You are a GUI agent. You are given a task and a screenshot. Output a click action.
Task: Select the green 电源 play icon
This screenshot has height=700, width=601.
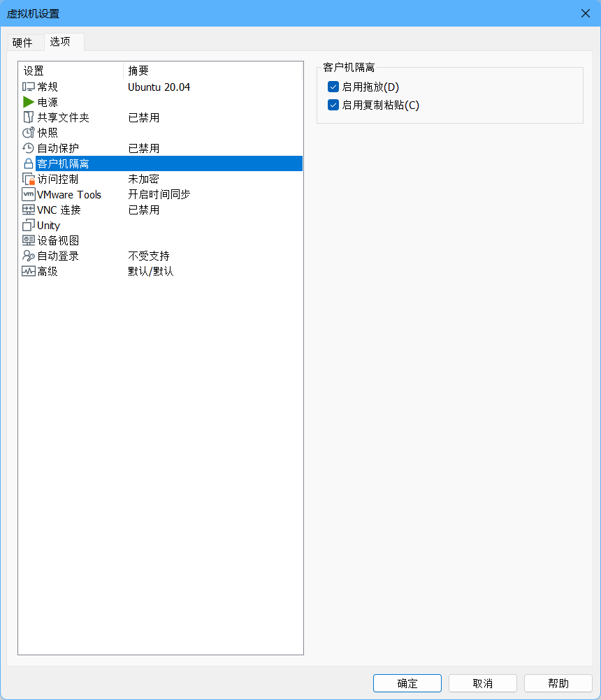pyautogui.click(x=29, y=103)
